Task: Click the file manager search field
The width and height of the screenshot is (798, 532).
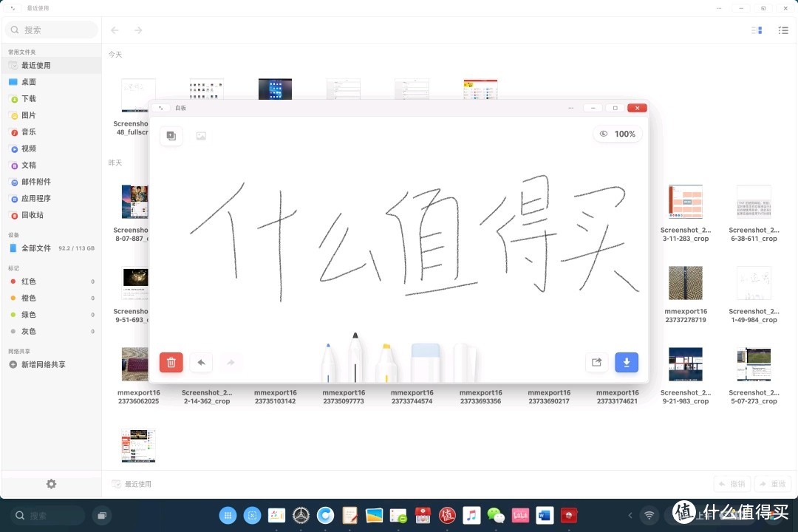Action: click(x=52, y=30)
